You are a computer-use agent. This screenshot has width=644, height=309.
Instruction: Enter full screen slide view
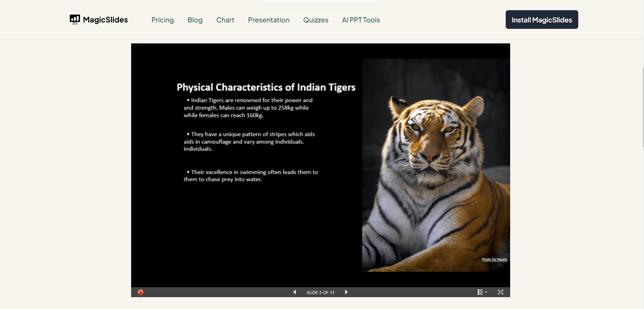point(500,292)
